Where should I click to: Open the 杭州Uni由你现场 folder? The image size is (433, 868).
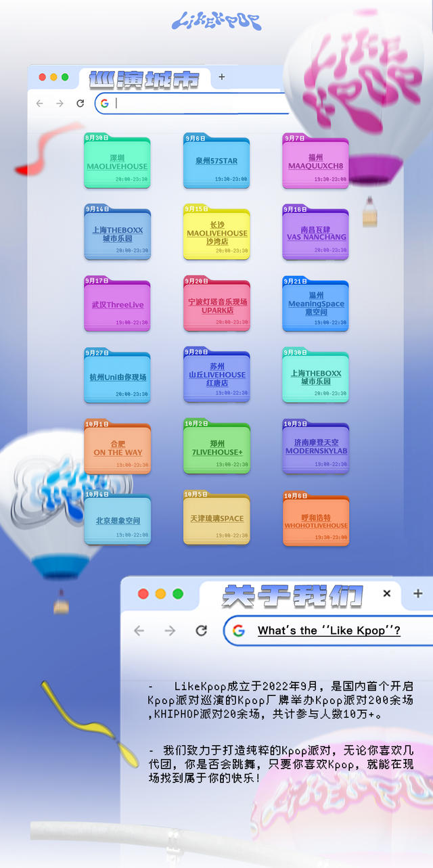[117, 375]
